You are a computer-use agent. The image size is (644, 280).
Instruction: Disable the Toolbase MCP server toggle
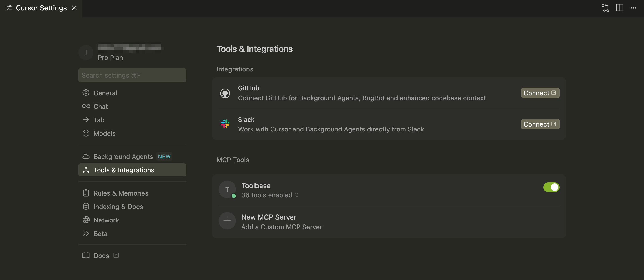[551, 187]
